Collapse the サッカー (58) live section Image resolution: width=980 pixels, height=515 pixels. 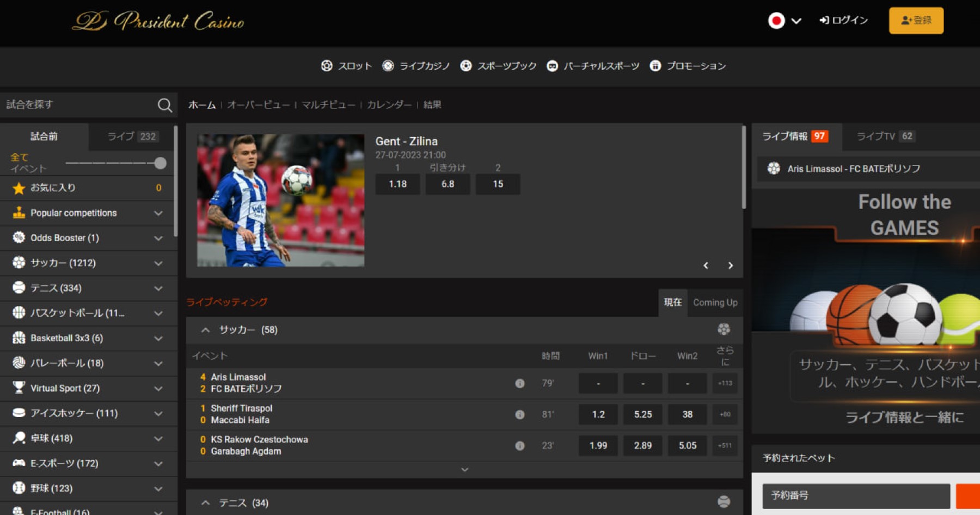(205, 330)
